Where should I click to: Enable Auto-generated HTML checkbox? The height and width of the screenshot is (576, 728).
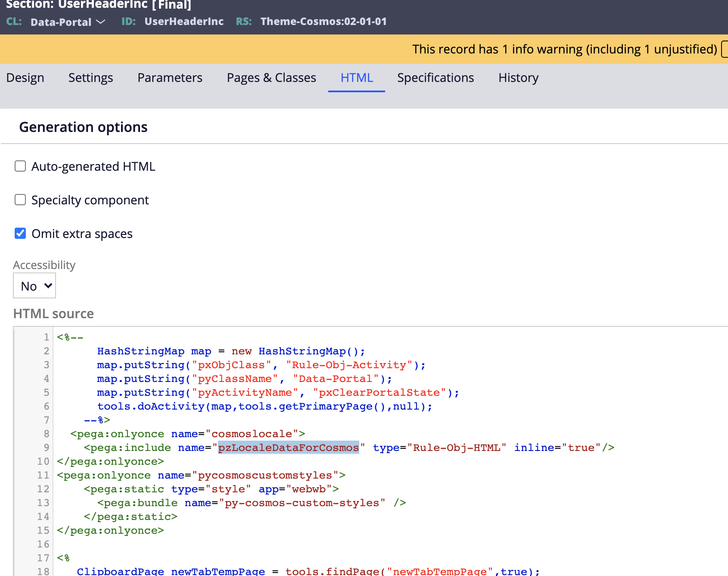point(20,166)
